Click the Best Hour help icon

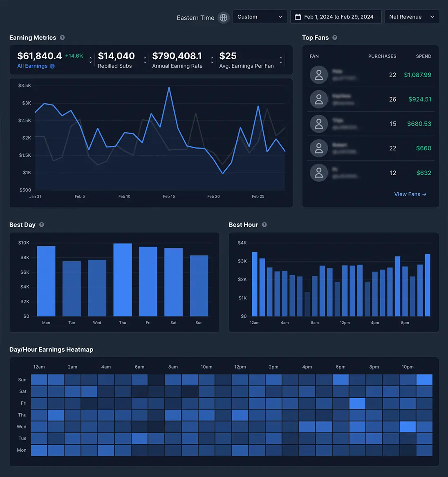(264, 225)
